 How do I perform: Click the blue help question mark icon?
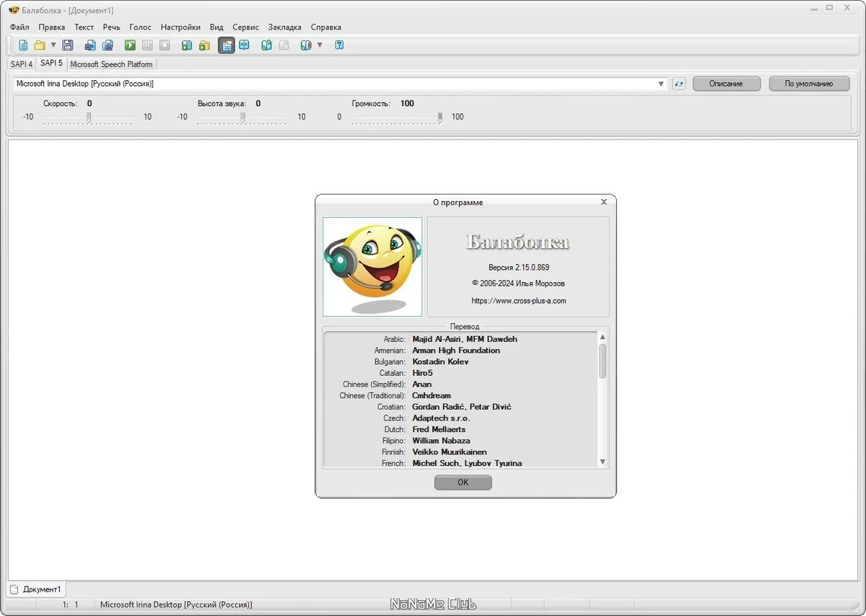pyautogui.click(x=339, y=45)
